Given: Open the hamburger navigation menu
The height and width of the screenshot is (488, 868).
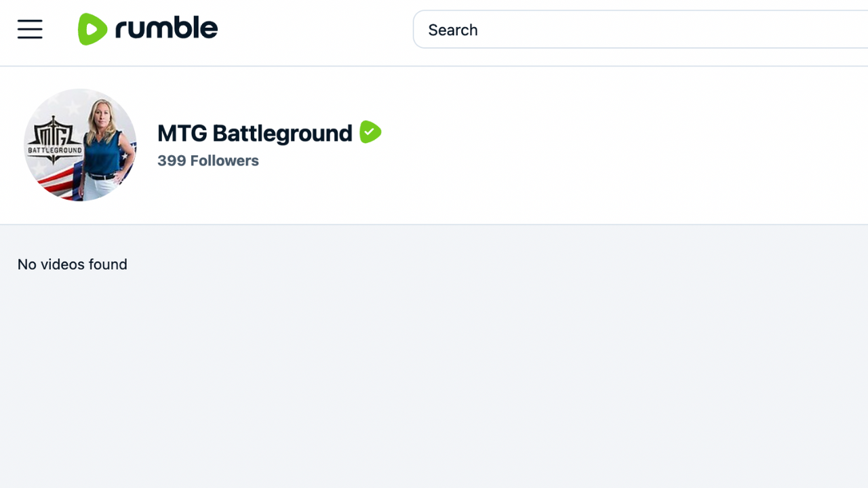Looking at the screenshot, I should [30, 29].
